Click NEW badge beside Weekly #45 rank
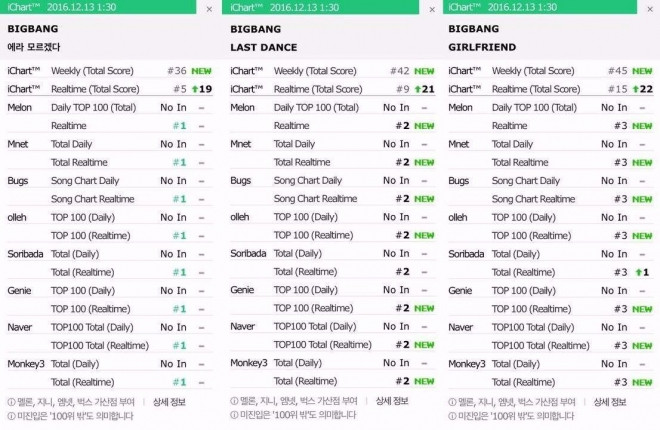 (642, 71)
